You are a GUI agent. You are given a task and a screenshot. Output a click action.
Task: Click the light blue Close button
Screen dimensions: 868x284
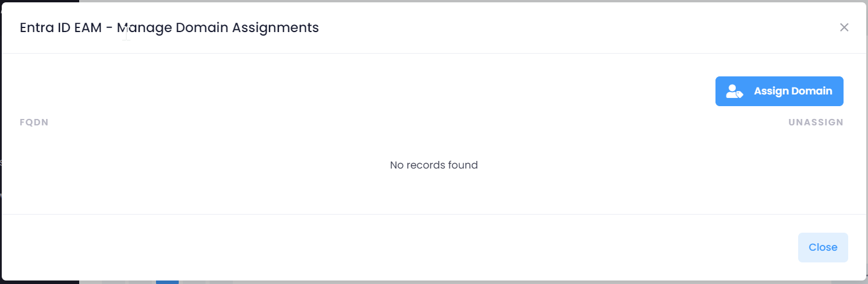coord(823,247)
